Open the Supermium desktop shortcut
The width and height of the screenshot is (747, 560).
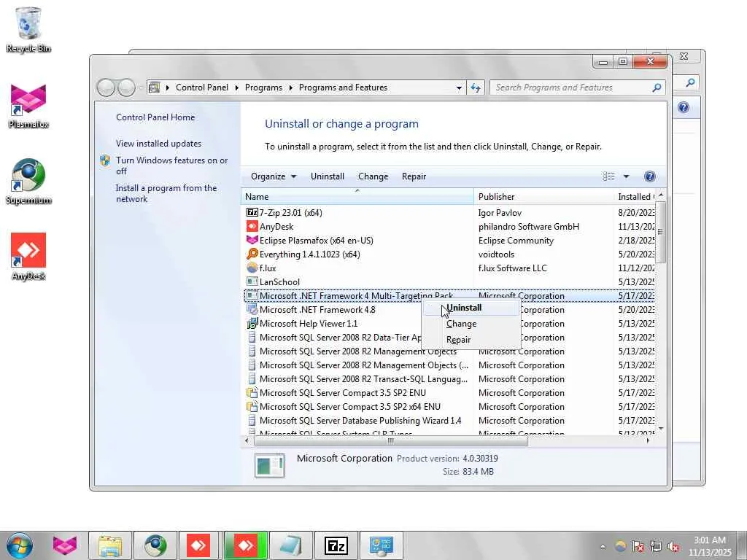pos(28,182)
